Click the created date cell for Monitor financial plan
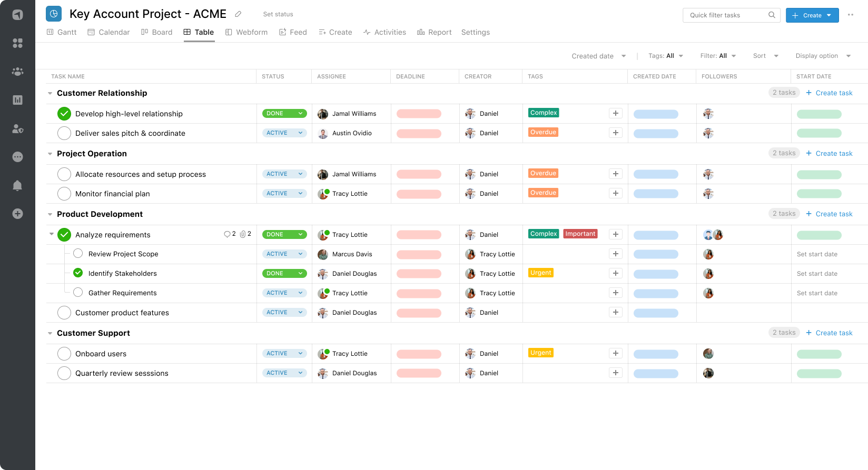 656,194
